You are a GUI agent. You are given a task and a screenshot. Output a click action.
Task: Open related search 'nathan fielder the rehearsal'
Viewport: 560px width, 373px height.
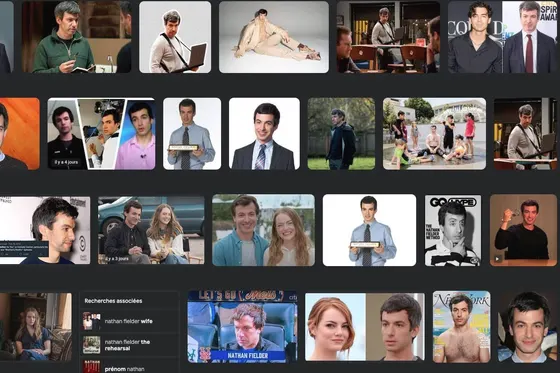coord(129,345)
